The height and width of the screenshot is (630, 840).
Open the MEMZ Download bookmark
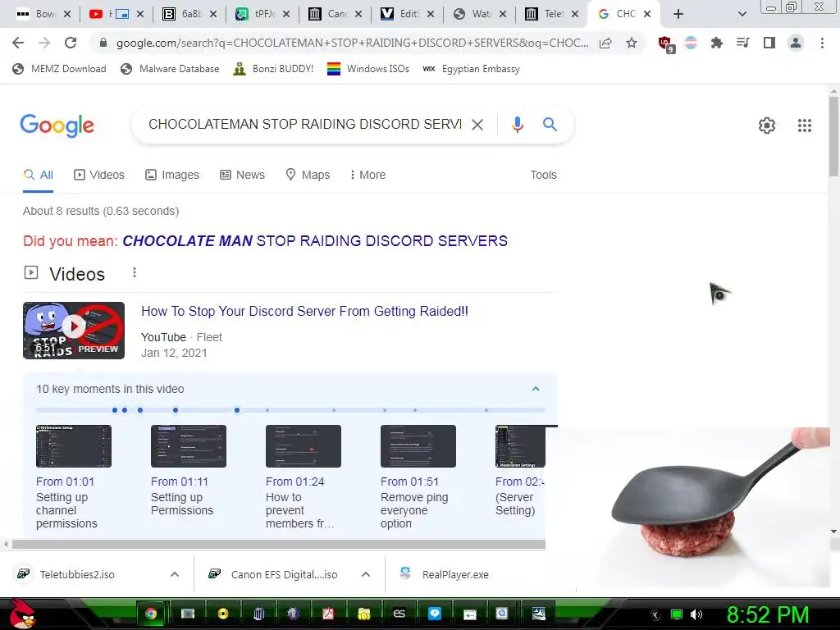tap(59, 69)
